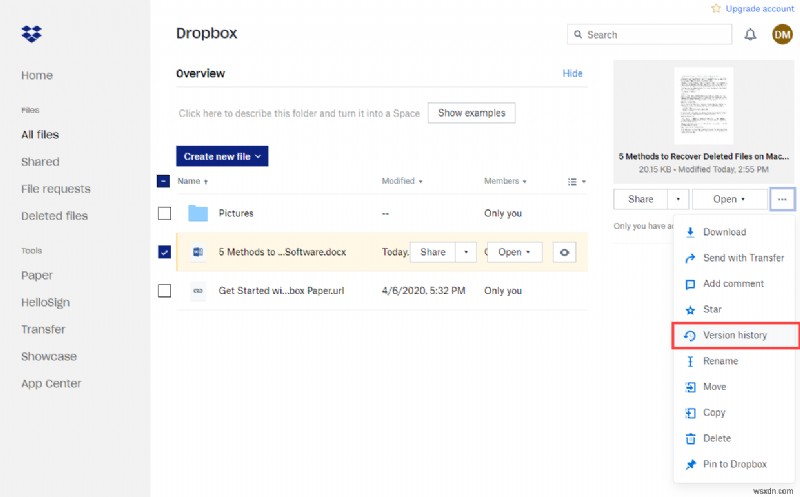Sort by the Name column header
The image size is (800, 497).
tap(192, 181)
